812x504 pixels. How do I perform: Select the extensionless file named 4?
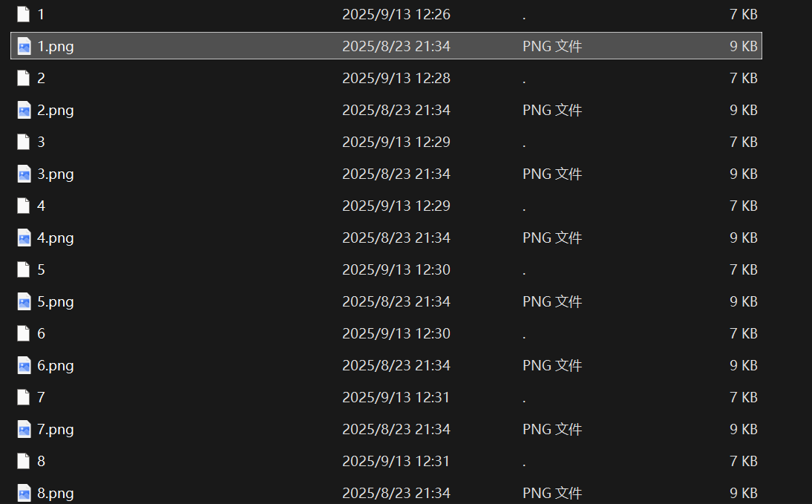coord(42,206)
